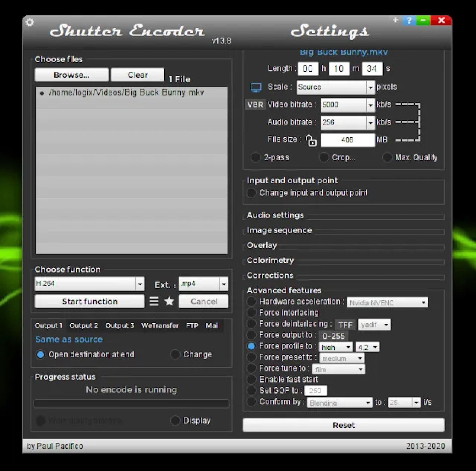Toggle the file size lock icon
Viewport: 476px width, 471px height.
311,140
